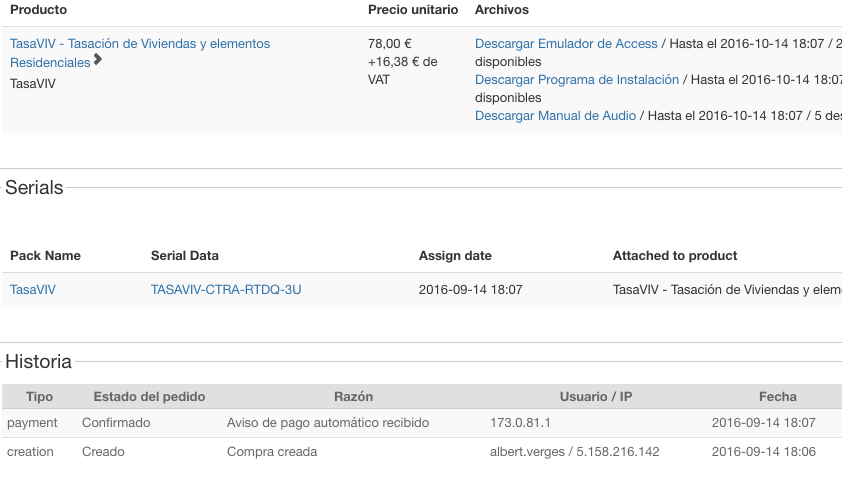The height and width of the screenshot is (484, 842).
Task: Click the Pack Name column header
Action: 46,256
